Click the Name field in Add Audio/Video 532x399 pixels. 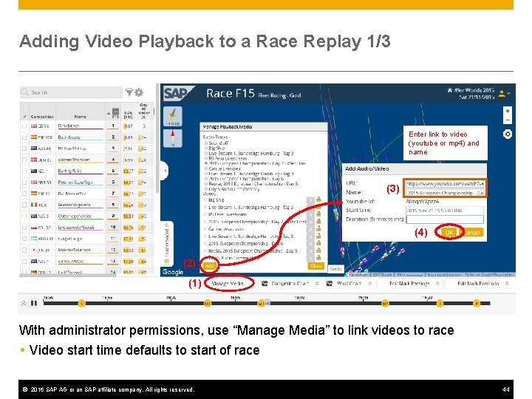445,193
